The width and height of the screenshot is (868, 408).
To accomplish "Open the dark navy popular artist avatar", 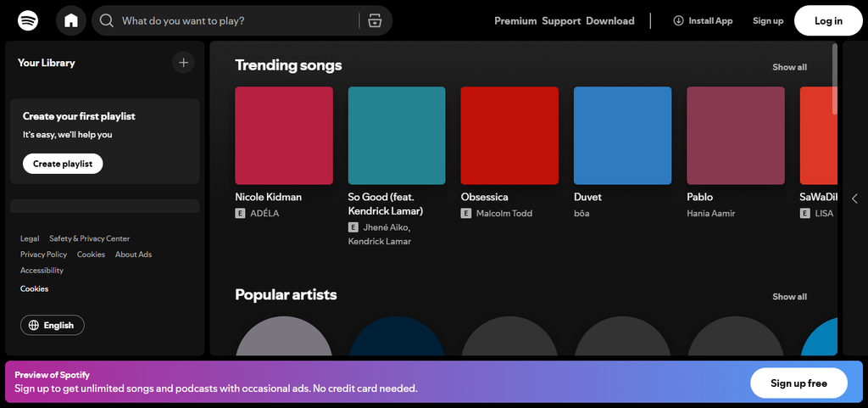I will coord(397,336).
